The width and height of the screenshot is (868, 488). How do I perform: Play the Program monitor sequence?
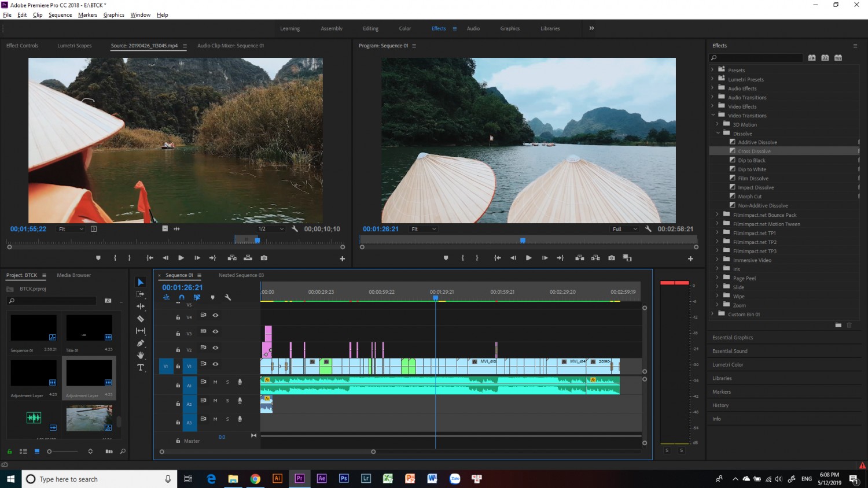528,258
